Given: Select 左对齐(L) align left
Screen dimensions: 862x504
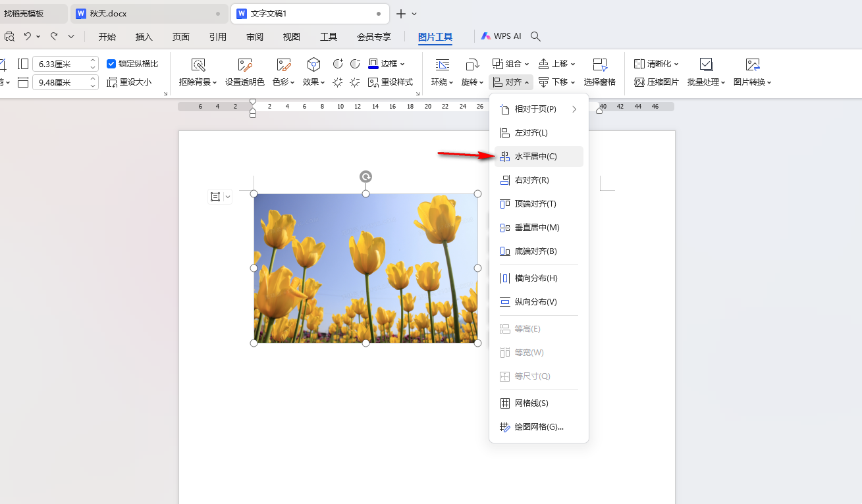Looking at the screenshot, I should point(539,133).
